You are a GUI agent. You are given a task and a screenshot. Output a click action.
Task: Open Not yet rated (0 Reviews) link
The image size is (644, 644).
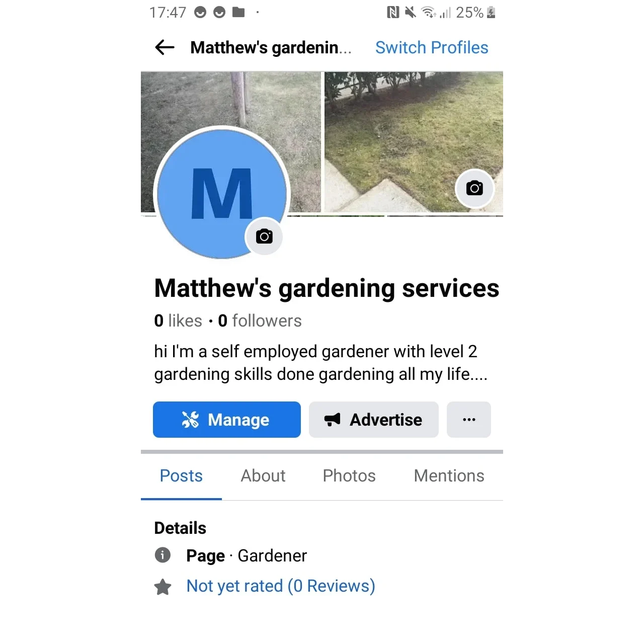coord(281,586)
